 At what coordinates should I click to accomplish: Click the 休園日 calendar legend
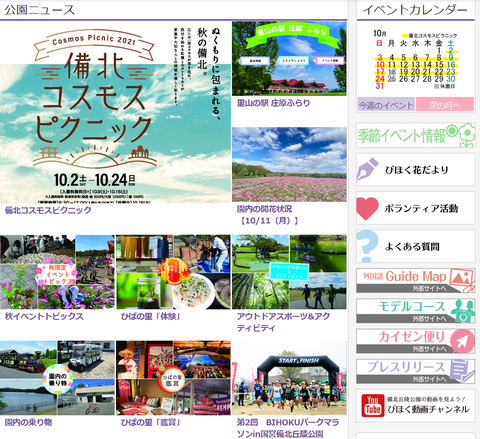(445, 86)
